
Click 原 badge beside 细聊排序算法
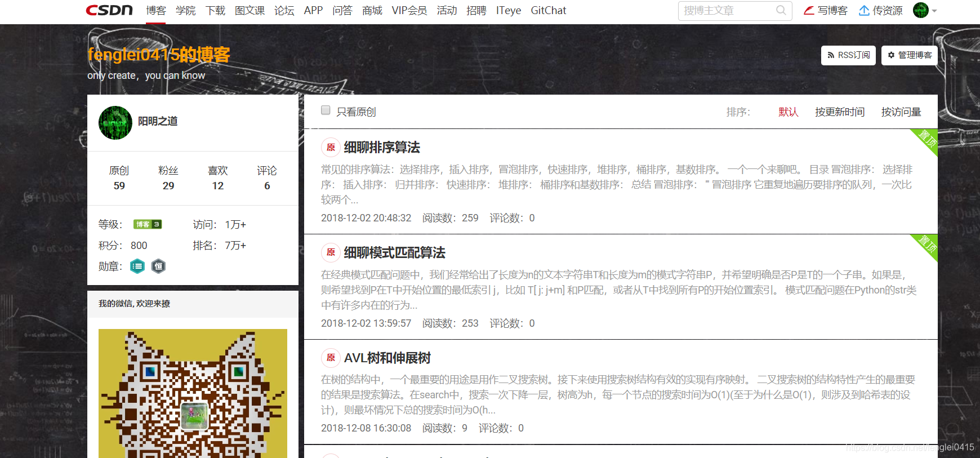click(x=331, y=148)
